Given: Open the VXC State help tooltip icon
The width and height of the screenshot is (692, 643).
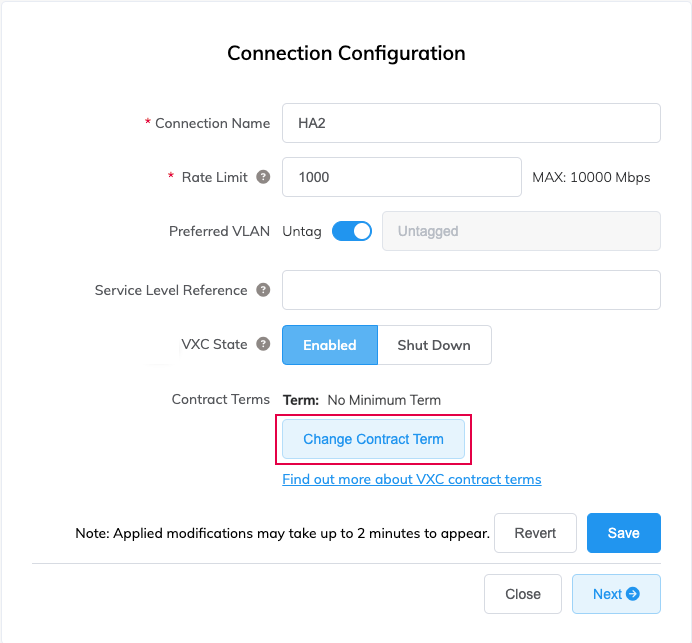Looking at the screenshot, I should pyautogui.click(x=263, y=344).
